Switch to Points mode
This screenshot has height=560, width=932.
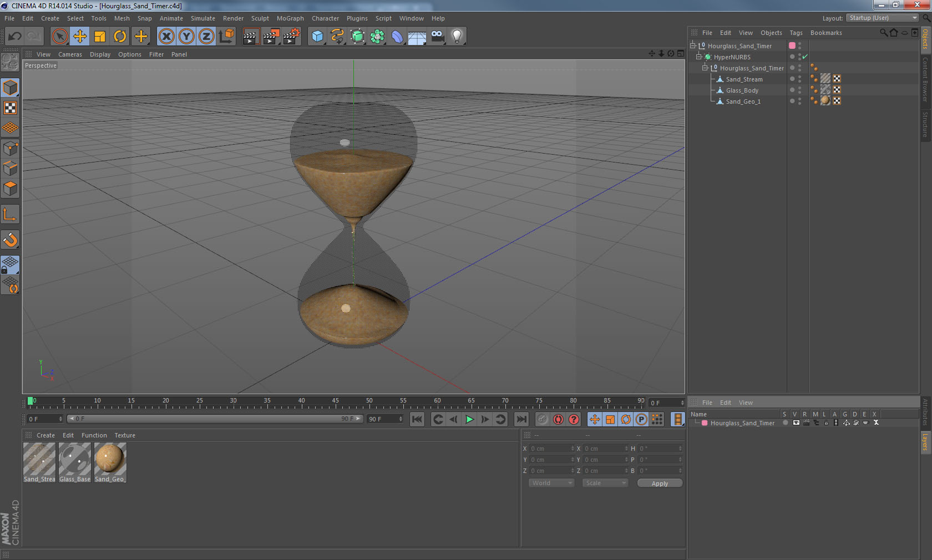[11, 149]
